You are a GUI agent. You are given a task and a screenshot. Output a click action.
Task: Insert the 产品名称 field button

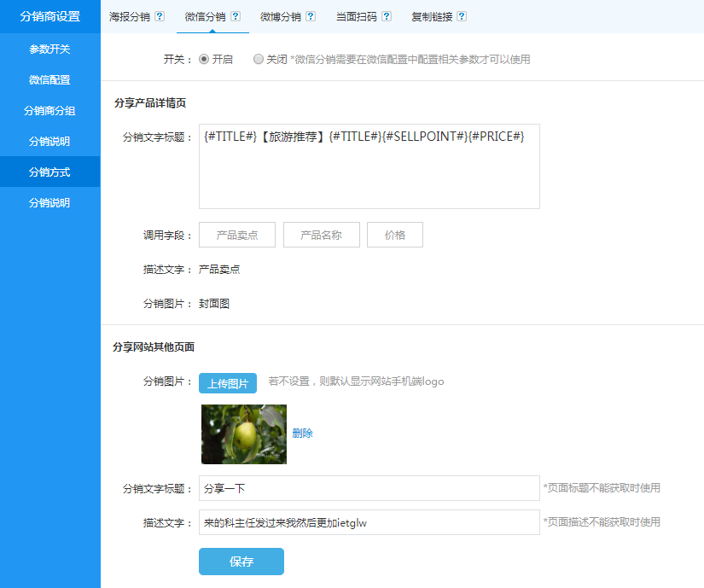(321, 235)
